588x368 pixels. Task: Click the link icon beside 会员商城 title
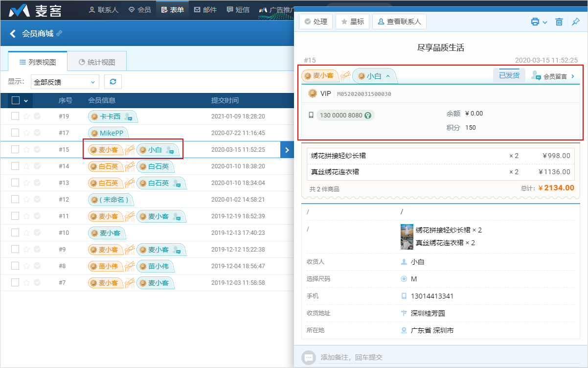tap(60, 33)
